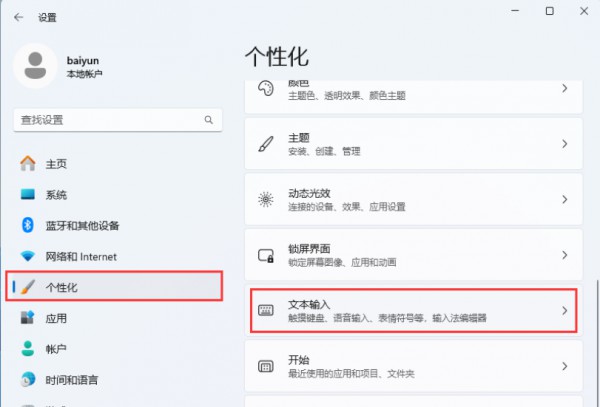Click the search magnifier icon
This screenshot has width=600, height=407.
[x=210, y=119]
